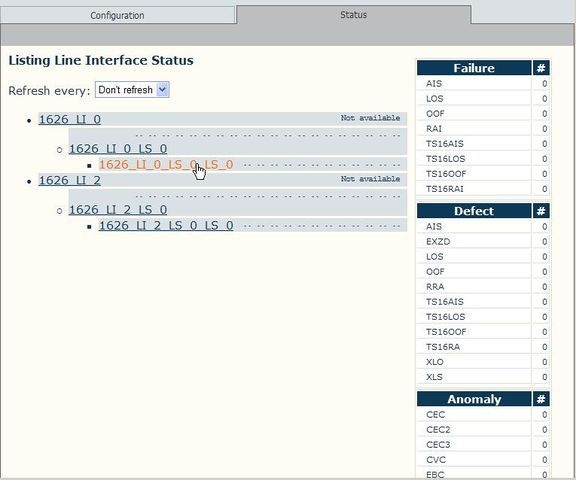Click the dropdown arrow beside Don't refresh

(x=162, y=90)
